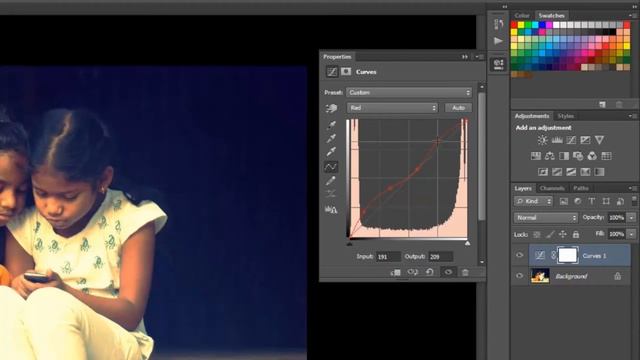Open the channel dropdown showing Red
Viewport: 640px width, 360px height.
tap(392, 108)
